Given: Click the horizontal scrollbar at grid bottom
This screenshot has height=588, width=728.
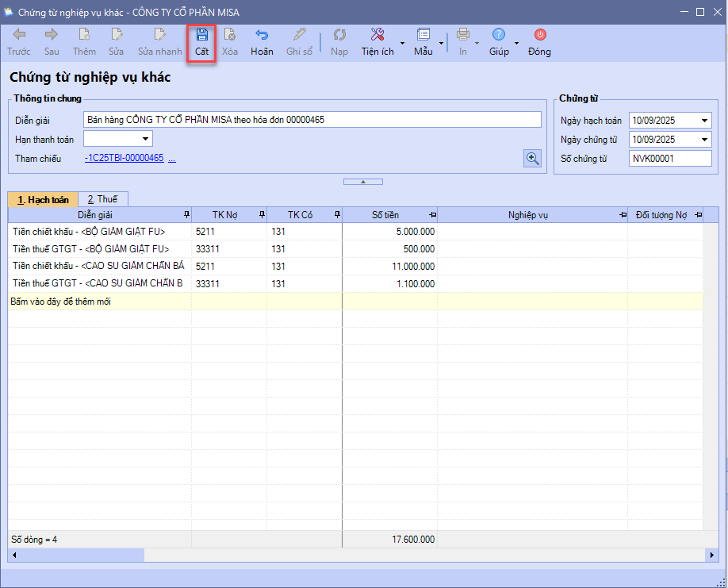Looking at the screenshot, I should coord(357,555).
